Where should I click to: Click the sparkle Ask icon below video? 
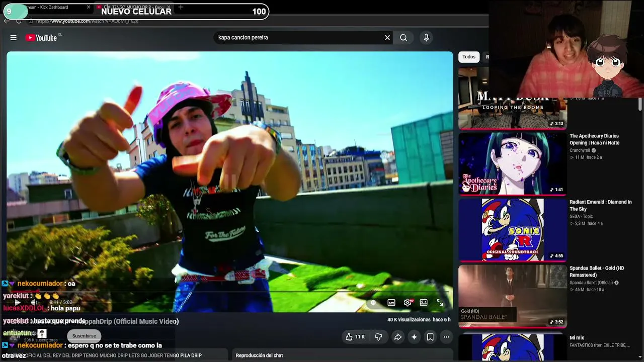[414, 337]
